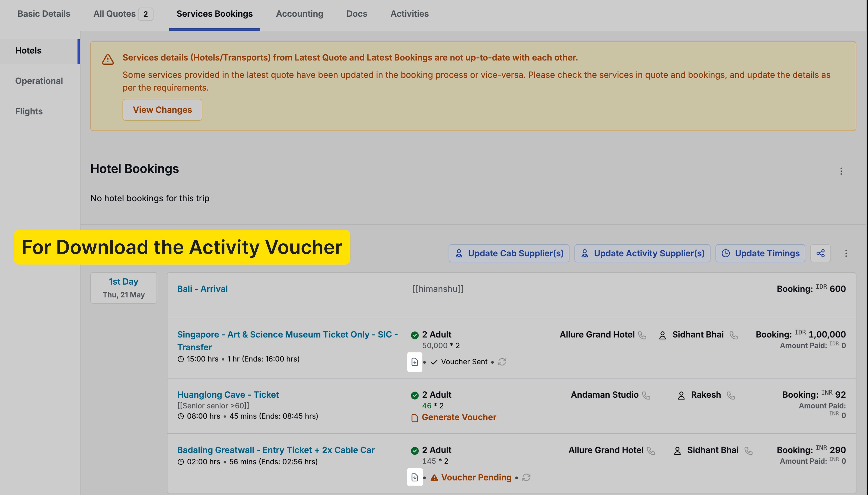Click the [[himanshu]] note text
The width and height of the screenshot is (868, 495).
pos(438,289)
